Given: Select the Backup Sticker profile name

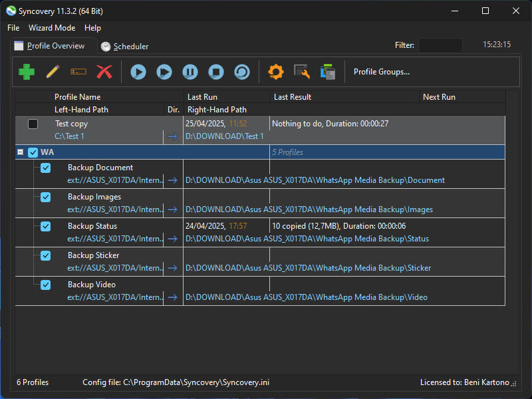Looking at the screenshot, I should (93, 255).
